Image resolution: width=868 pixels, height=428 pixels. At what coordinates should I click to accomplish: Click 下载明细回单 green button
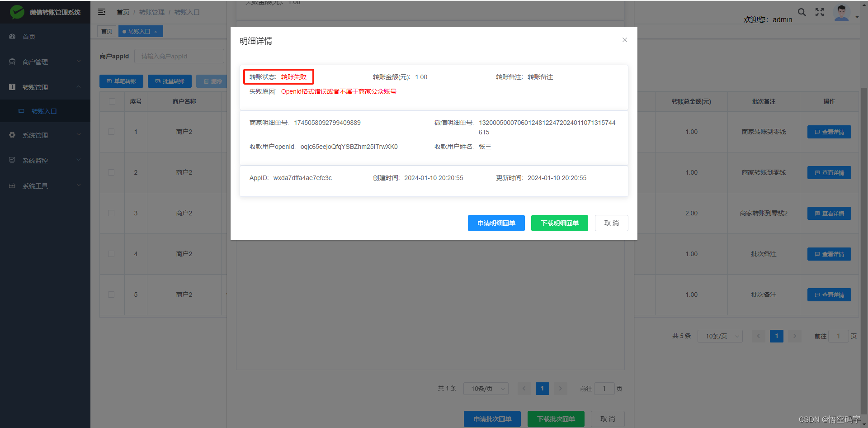560,223
